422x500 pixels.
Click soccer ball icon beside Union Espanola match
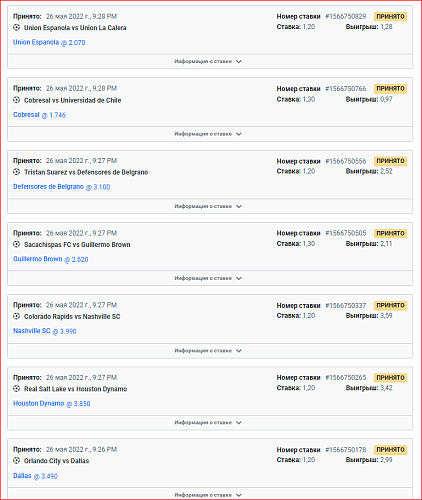pyautogui.click(x=16, y=28)
